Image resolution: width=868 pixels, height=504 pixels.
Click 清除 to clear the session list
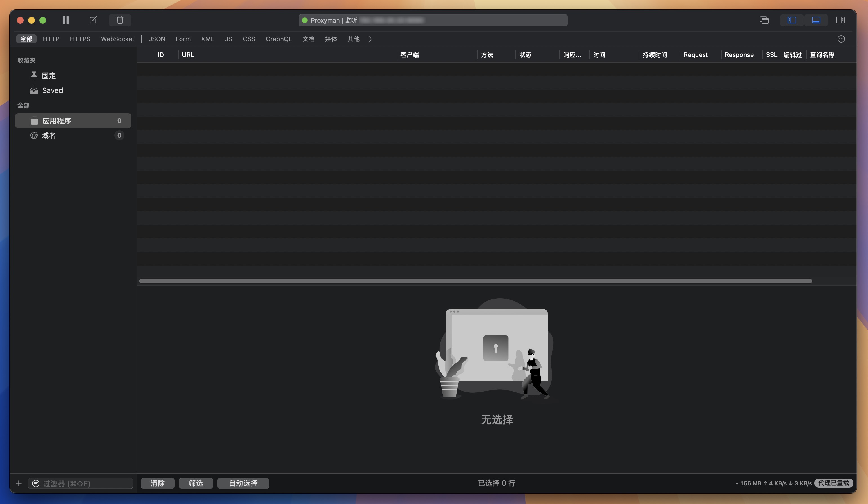pyautogui.click(x=157, y=483)
